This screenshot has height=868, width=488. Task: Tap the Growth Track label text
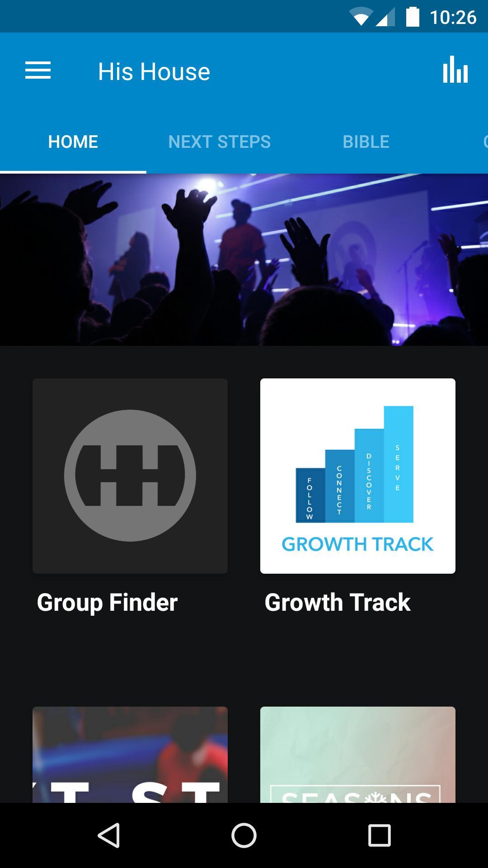(338, 603)
